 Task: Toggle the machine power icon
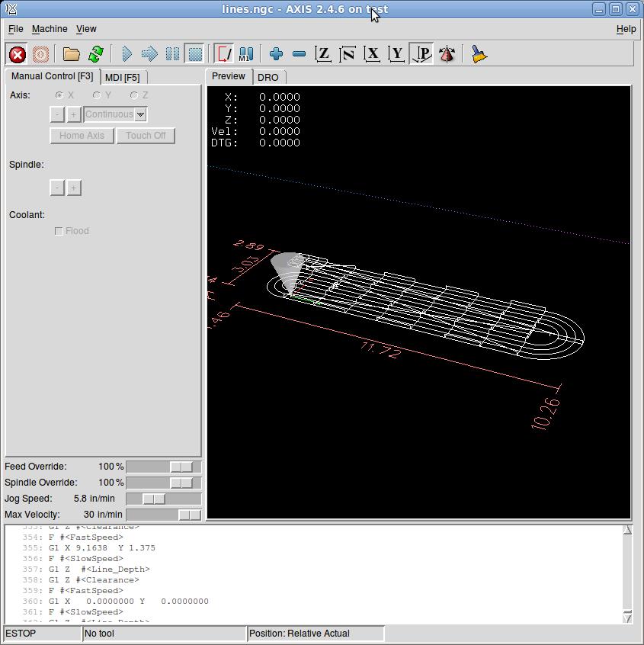point(40,54)
